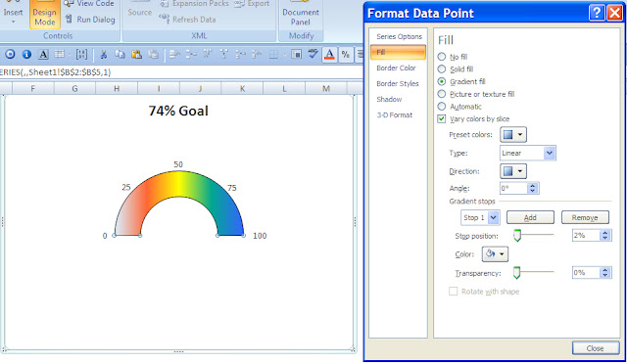Open the Document Panel

(x=301, y=15)
